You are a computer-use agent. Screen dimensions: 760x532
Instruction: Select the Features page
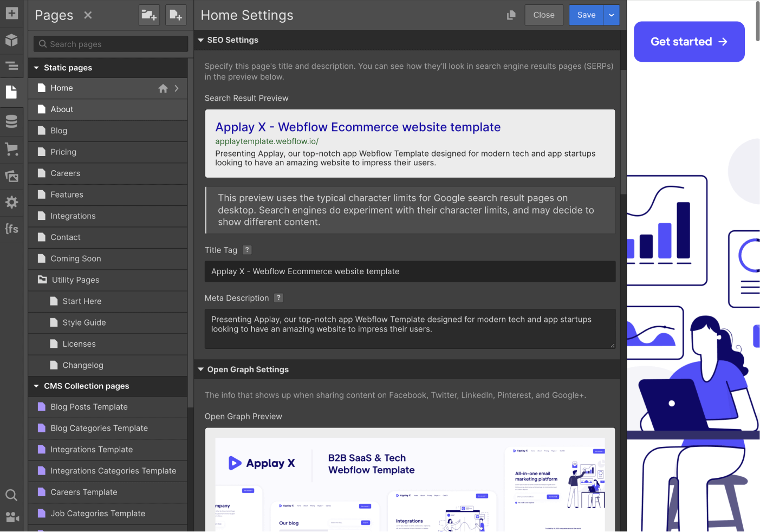(108, 194)
